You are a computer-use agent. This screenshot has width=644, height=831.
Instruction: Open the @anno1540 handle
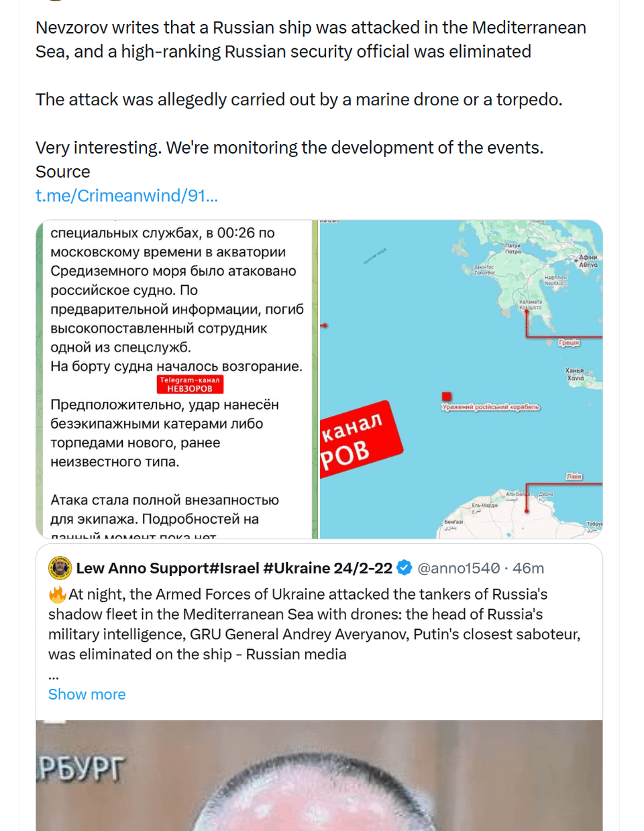click(x=458, y=569)
